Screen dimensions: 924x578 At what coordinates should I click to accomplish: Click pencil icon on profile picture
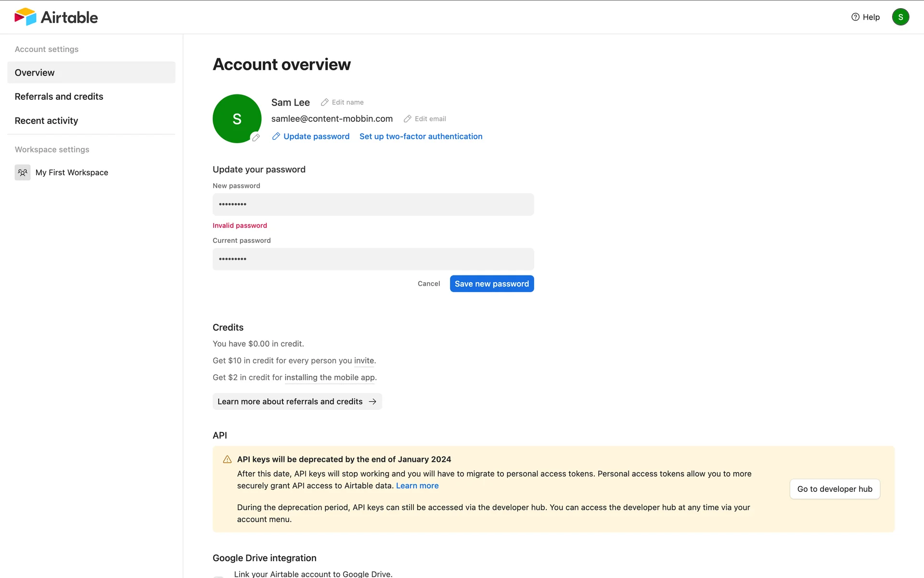pos(256,137)
